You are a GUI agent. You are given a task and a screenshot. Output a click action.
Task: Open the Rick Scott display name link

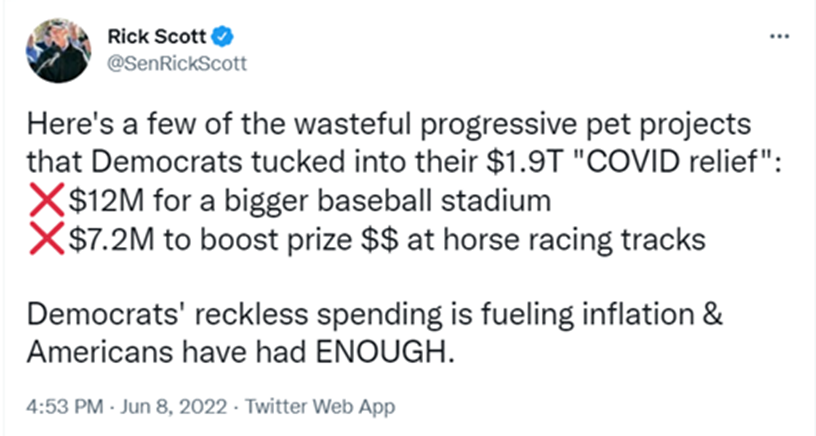[x=157, y=37]
